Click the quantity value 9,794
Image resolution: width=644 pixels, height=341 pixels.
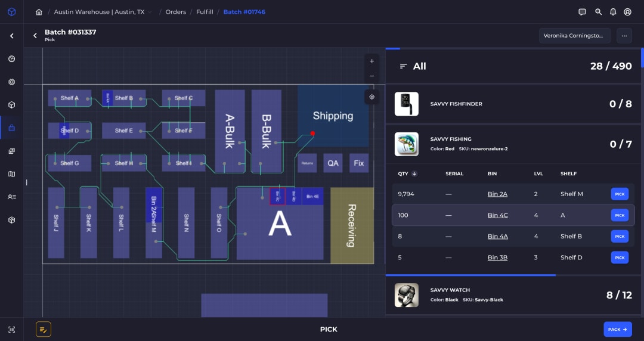406,194
